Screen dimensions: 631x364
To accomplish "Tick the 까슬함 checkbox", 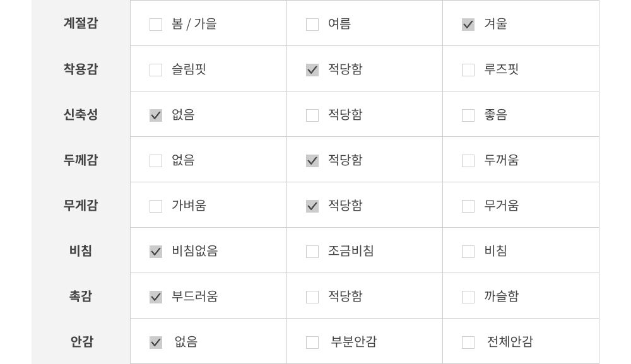I will 468,297.
